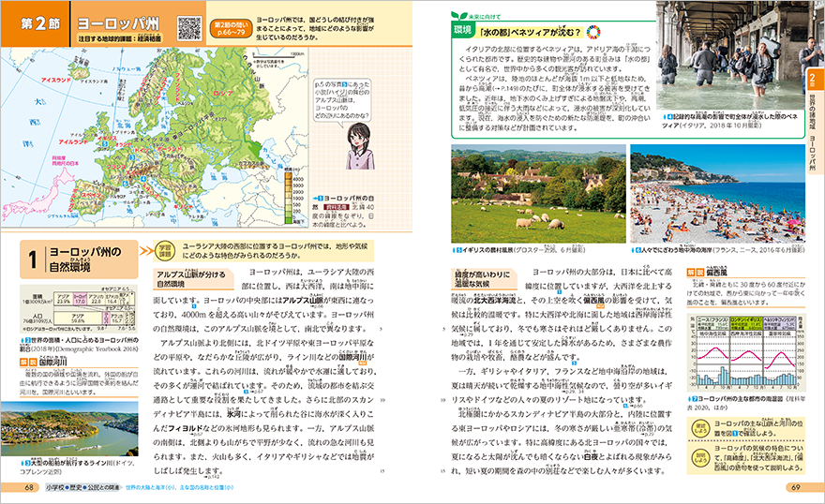The image size is (825, 504).
Task: Click the heading 「水の都」ベネツィアが沈む？
Action: pyautogui.click(x=531, y=32)
